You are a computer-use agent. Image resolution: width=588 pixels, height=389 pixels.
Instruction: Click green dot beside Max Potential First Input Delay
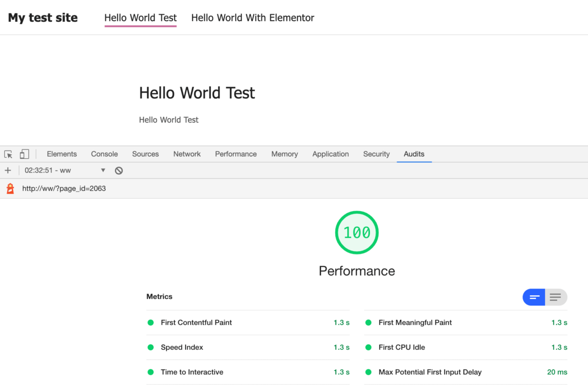click(x=368, y=372)
